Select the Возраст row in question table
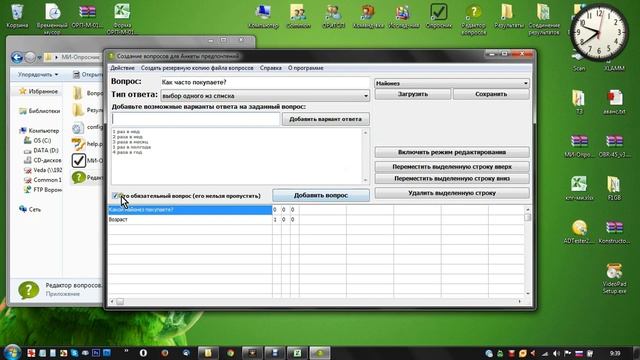The image size is (640, 360). click(189, 220)
